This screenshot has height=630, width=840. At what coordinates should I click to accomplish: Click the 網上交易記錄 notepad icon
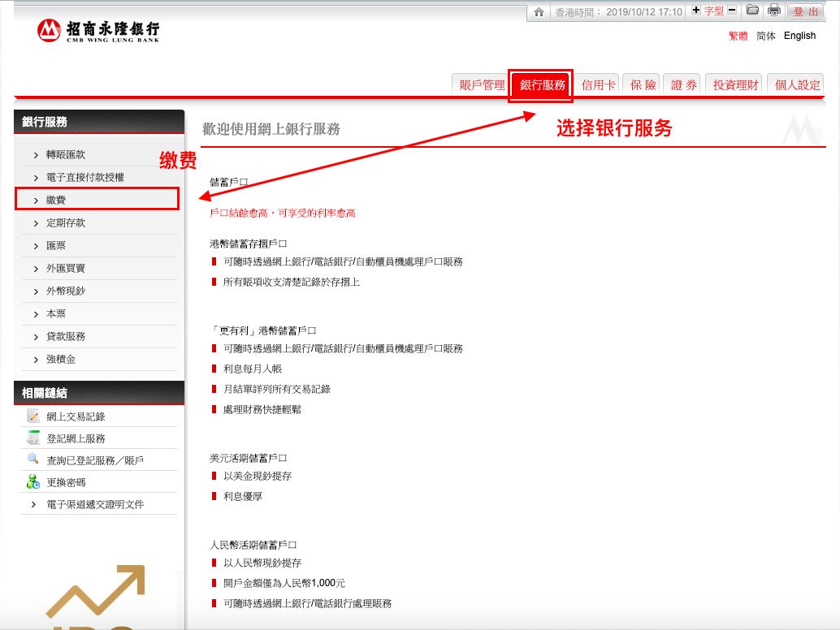coord(33,416)
